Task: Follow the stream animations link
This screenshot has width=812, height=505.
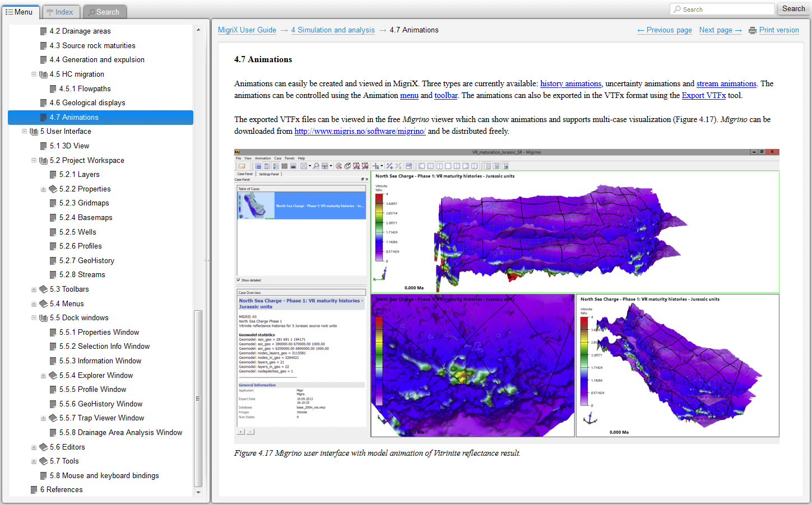Action: point(726,83)
